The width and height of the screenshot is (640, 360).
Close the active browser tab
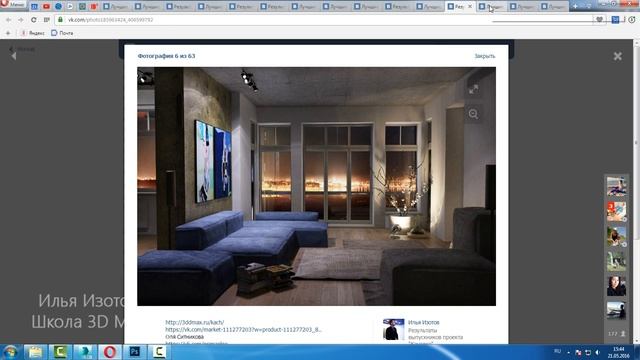point(470,7)
